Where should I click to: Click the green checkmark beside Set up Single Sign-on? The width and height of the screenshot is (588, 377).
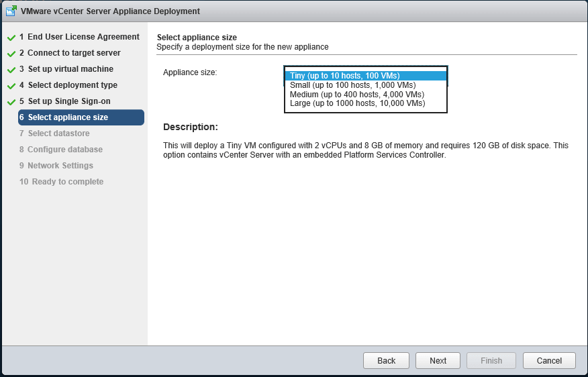(x=11, y=102)
